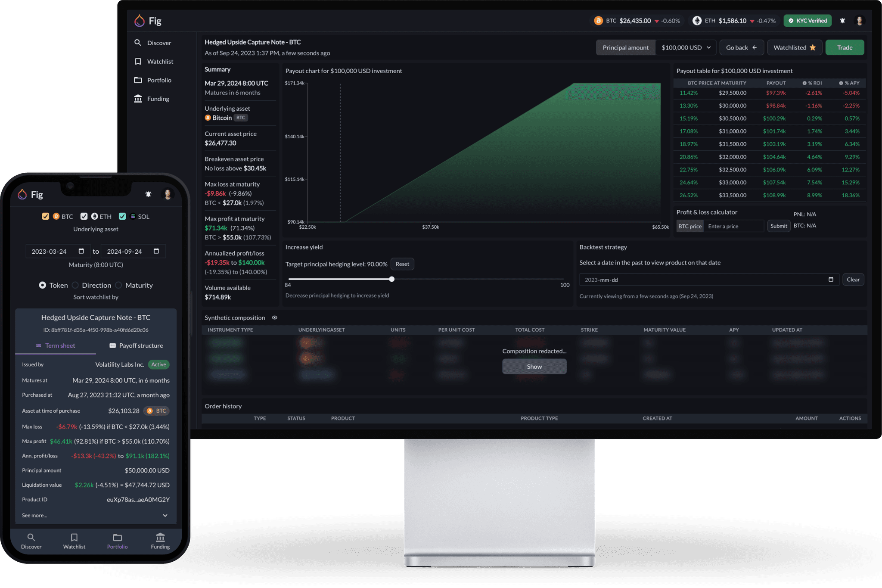The width and height of the screenshot is (882, 588).
Task: Clear the backtest date
Action: [x=853, y=280]
